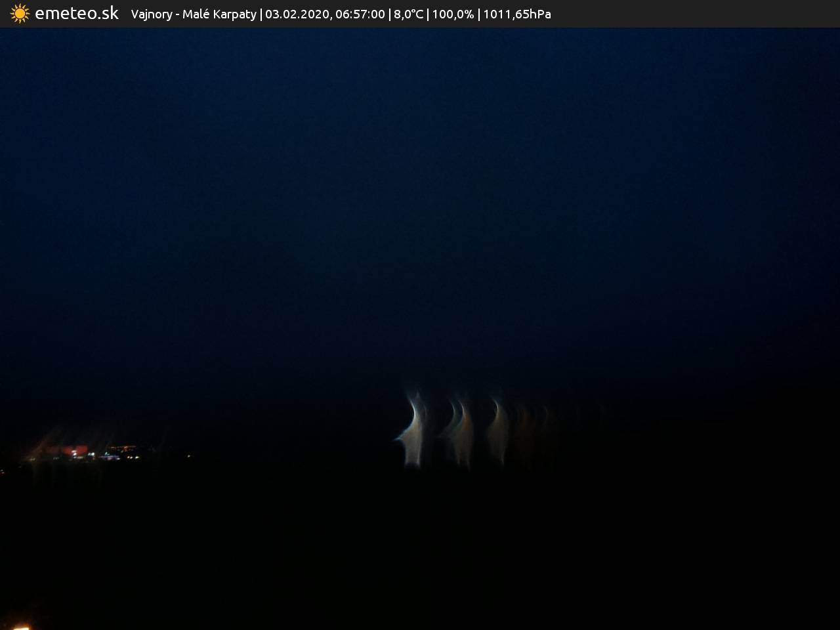The height and width of the screenshot is (630, 840).
Task: Click the 100,0% humidity value
Action: 453,14
